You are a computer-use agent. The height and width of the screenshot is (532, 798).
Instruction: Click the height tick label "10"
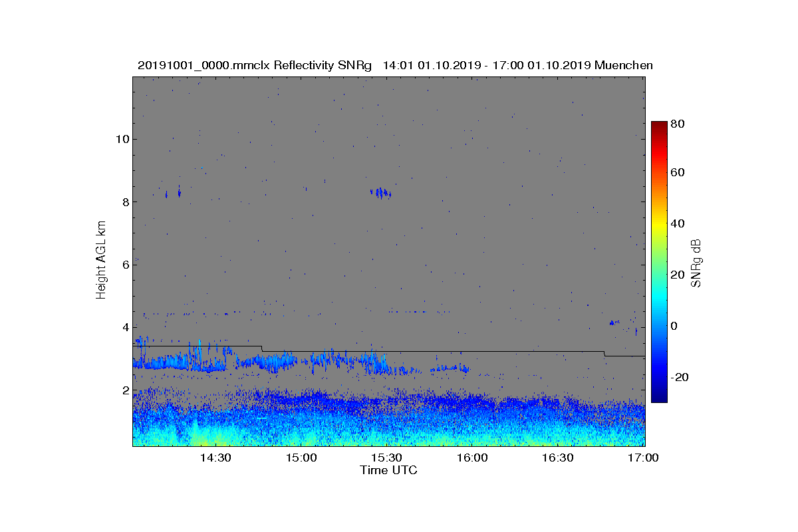pyautogui.click(x=122, y=139)
